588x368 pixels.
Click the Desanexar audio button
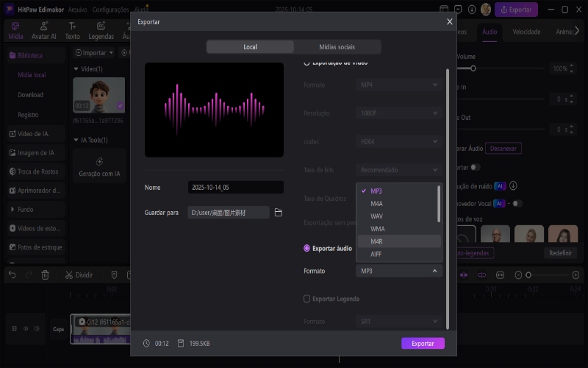pyautogui.click(x=503, y=148)
